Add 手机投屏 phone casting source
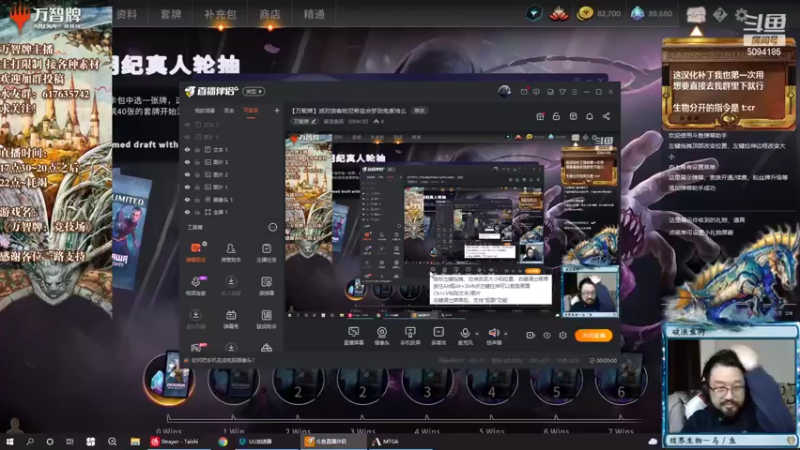The image size is (800, 450). [410, 336]
